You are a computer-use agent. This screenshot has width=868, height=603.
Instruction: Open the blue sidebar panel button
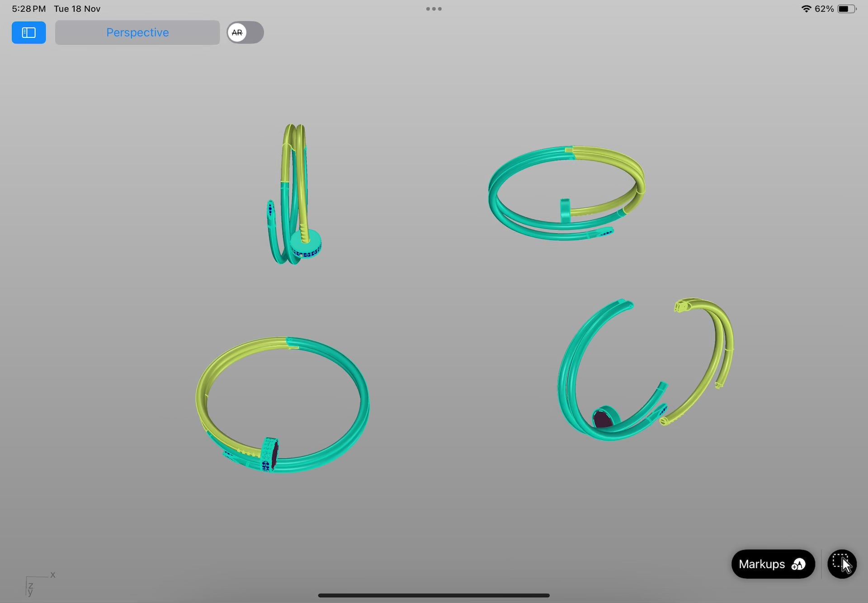click(x=28, y=33)
